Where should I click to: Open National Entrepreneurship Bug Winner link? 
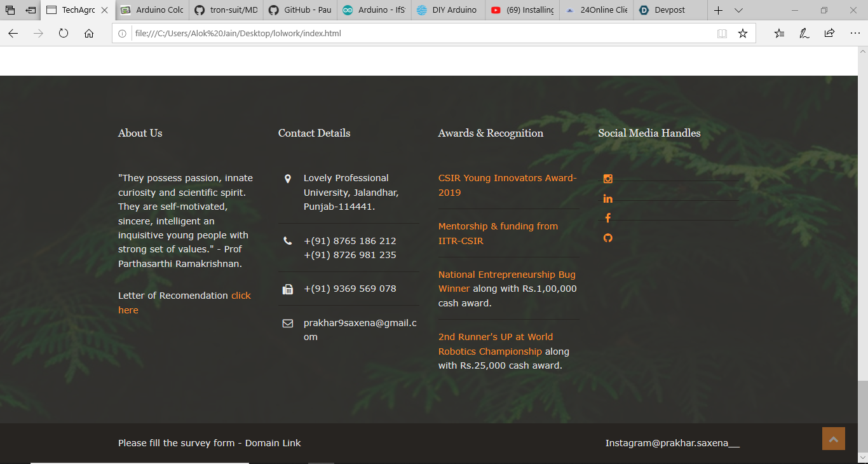point(506,282)
